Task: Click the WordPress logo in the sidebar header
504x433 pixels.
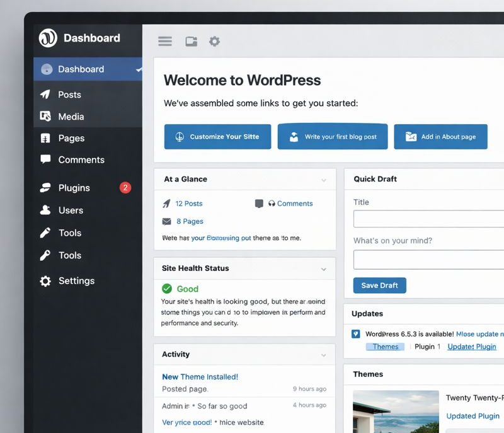Action: click(48, 38)
